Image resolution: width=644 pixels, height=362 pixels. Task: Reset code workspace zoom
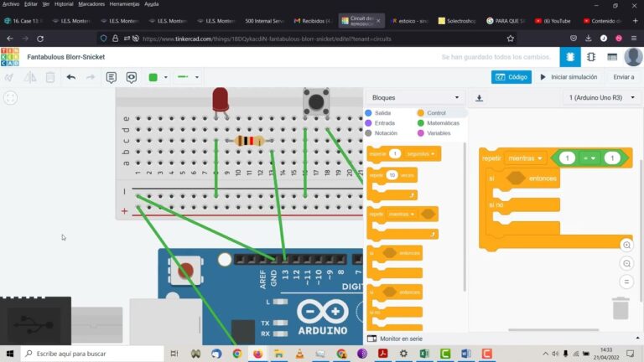click(x=626, y=282)
